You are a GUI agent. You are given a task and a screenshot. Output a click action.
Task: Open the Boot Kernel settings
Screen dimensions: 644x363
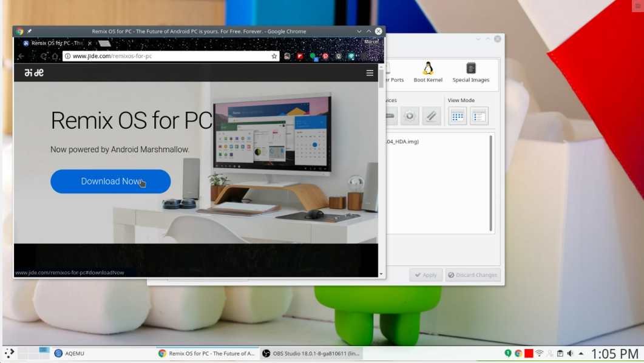(428, 72)
